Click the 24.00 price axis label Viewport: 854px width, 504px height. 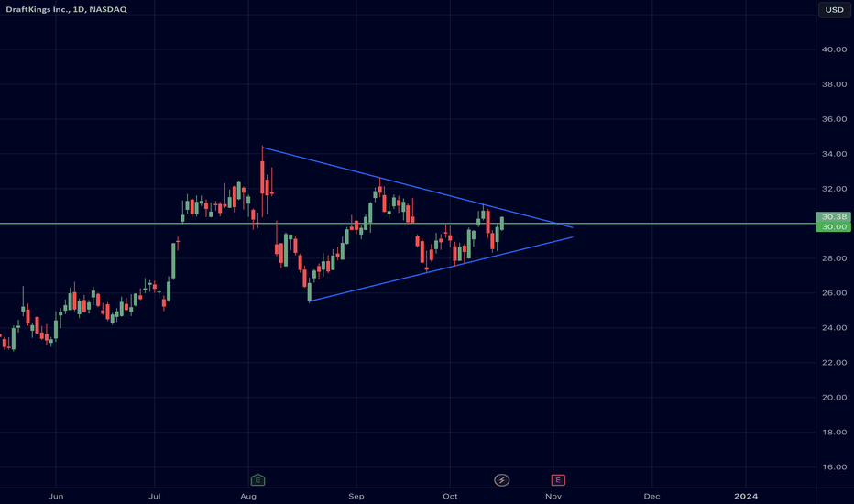pyautogui.click(x=834, y=328)
